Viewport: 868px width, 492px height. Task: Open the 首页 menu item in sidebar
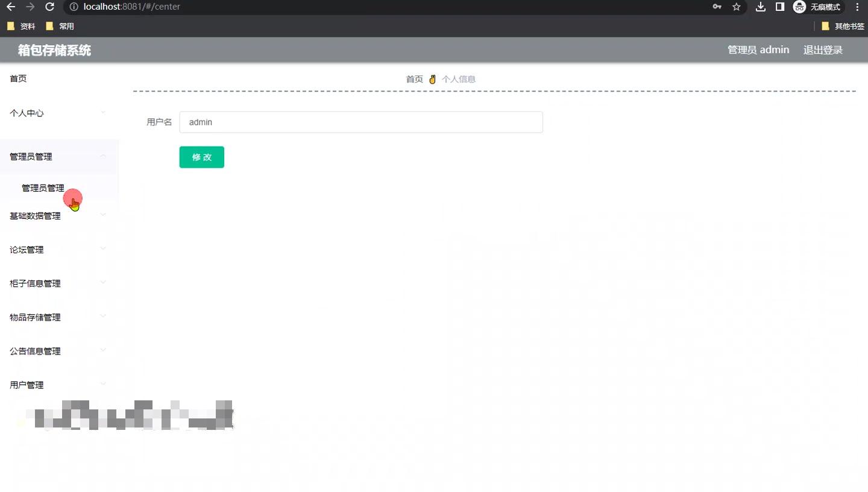pos(18,78)
